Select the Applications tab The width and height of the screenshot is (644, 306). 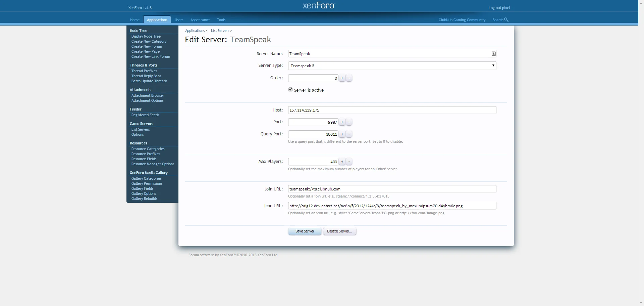(157, 20)
